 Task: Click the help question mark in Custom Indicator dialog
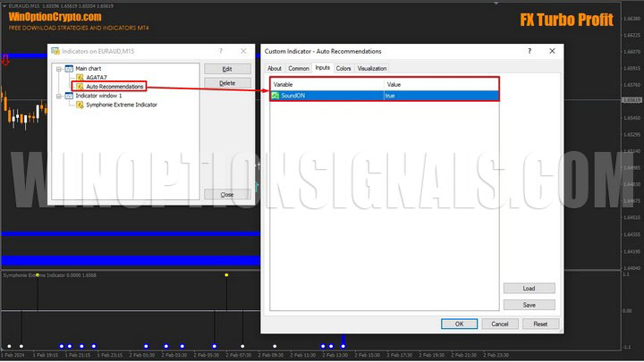pos(528,52)
